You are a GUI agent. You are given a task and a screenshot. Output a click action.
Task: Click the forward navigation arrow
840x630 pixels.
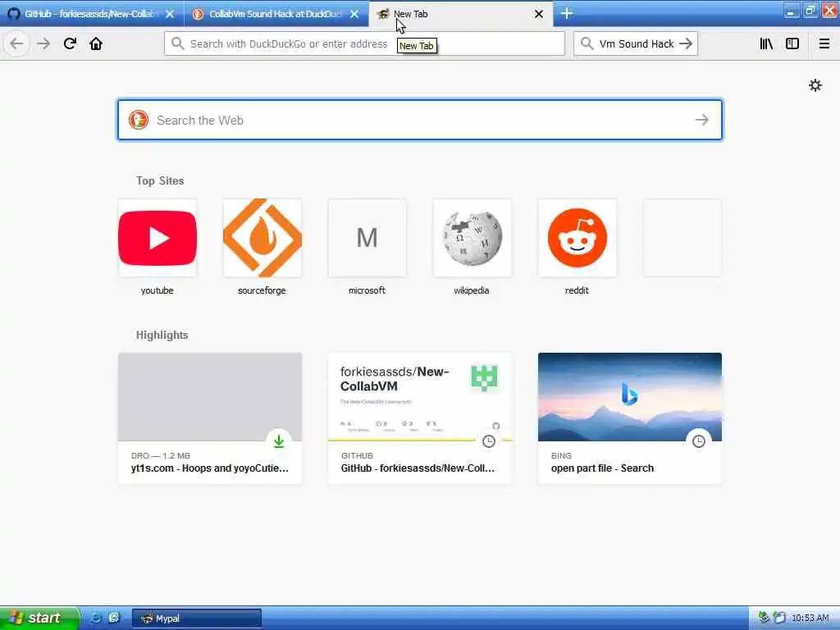43,43
